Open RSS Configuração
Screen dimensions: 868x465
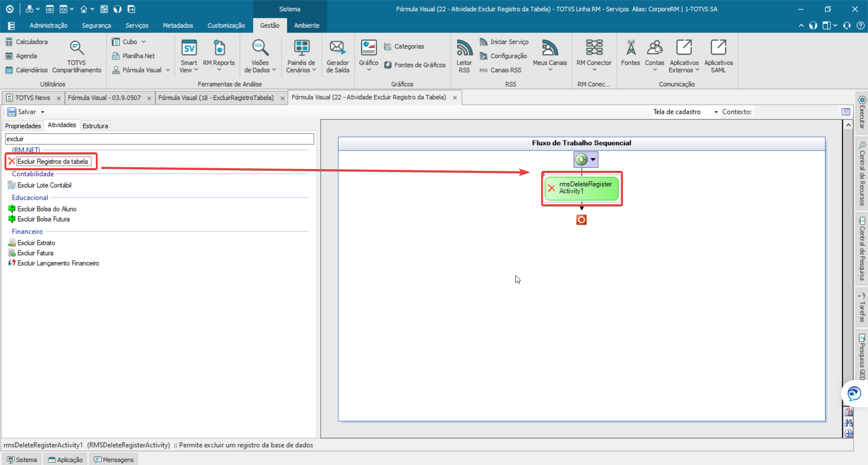click(503, 56)
